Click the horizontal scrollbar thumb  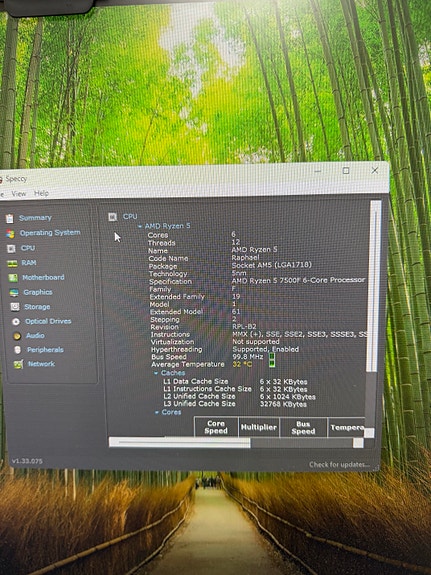tap(180, 442)
